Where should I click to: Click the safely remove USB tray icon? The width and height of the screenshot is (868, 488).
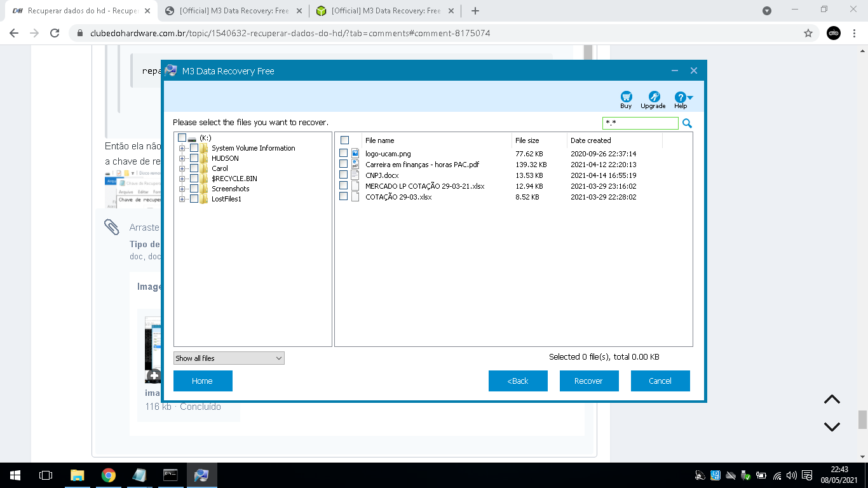click(x=745, y=475)
